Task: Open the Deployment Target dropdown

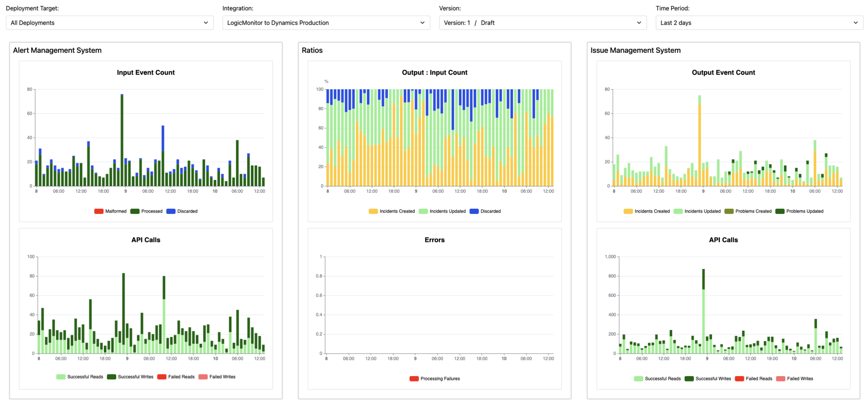Action: tap(109, 22)
